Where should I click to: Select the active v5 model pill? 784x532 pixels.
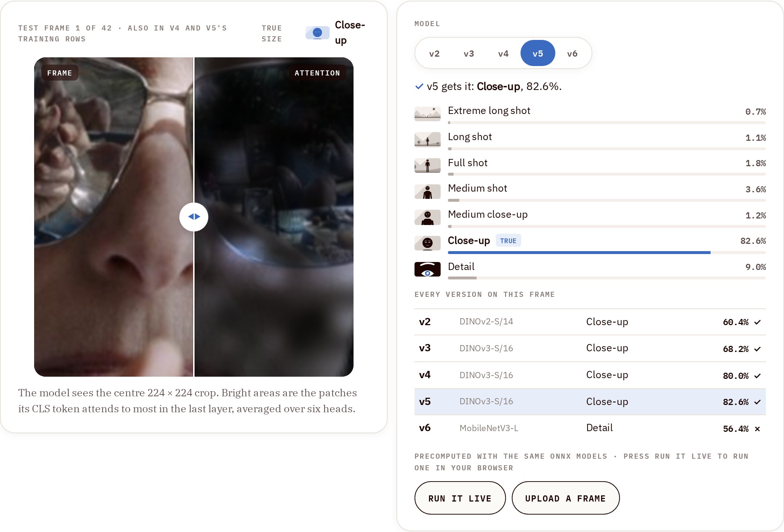coord(538,53)
